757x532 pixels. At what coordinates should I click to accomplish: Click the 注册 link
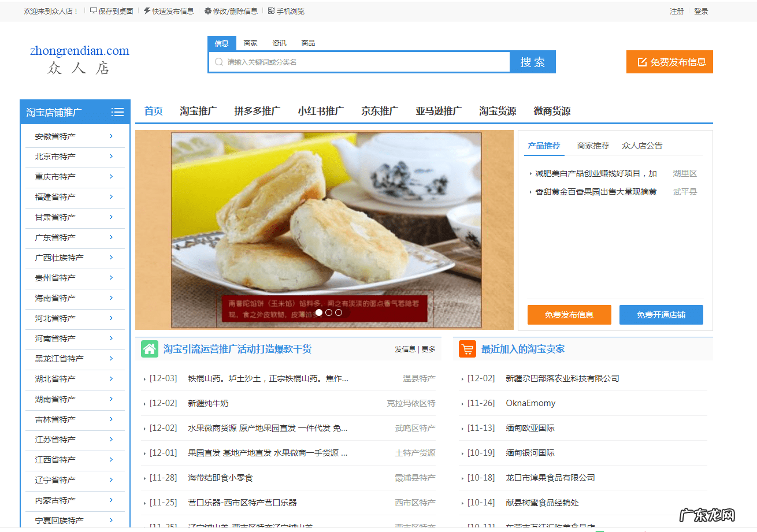pos(677,10)
